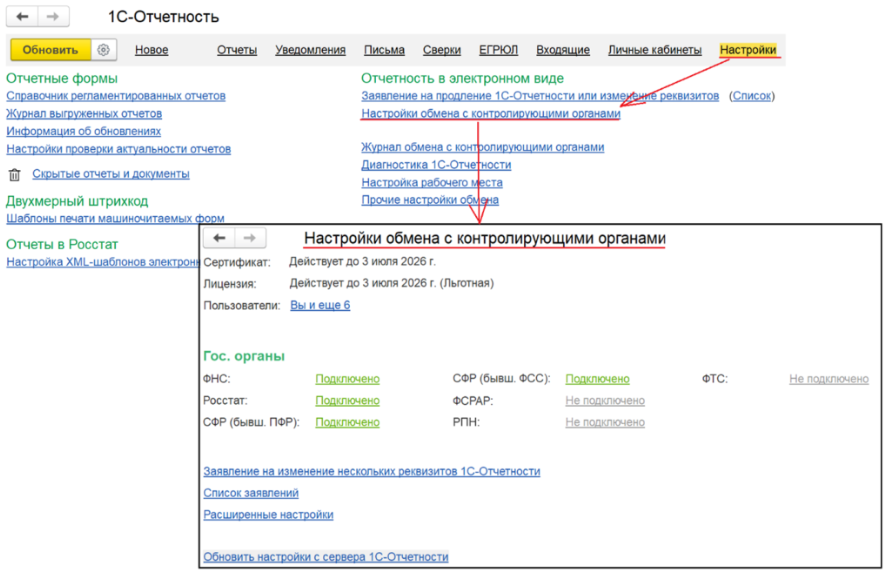Open Справочник регламентированных отчетов
886x572 pixels.
click(x=116, y=96)
